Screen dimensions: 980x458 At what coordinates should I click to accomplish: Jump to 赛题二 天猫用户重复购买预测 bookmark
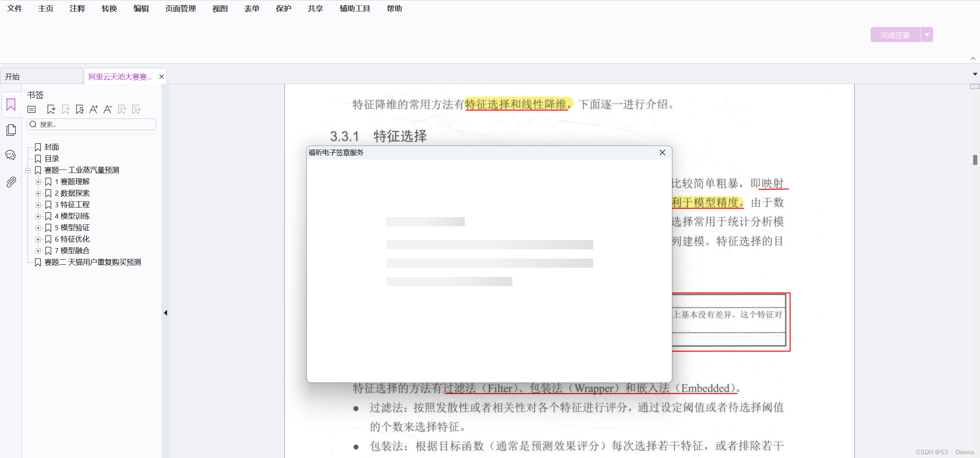(x=92, y=262)
